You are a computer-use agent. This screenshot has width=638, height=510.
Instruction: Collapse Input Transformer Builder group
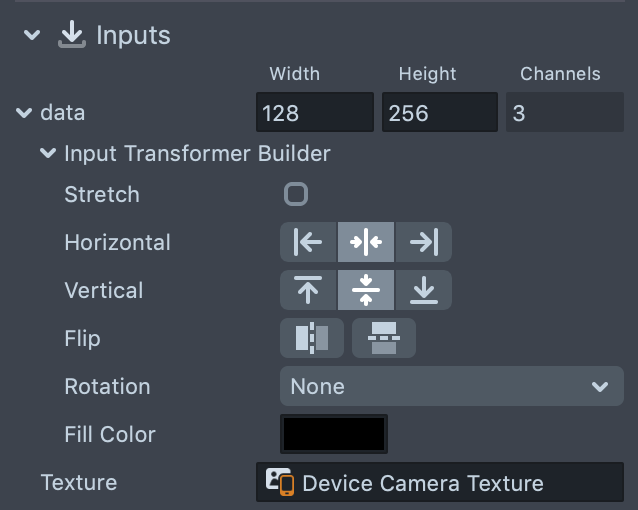click(x=47, y=154)
